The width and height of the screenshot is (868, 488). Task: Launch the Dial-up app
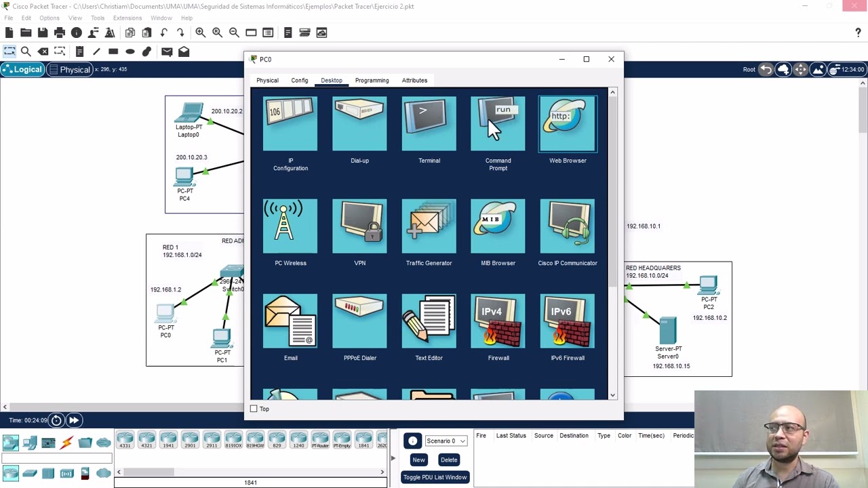(359, 124)
